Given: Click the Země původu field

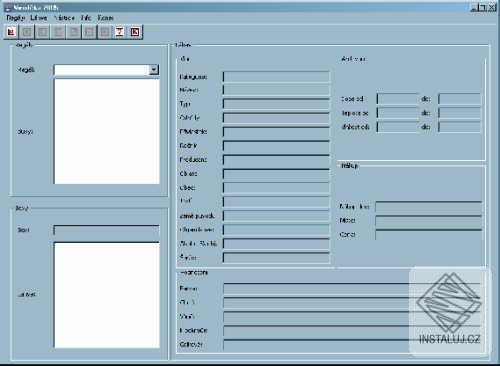Looking at the screenshot, I should [276, 216].
